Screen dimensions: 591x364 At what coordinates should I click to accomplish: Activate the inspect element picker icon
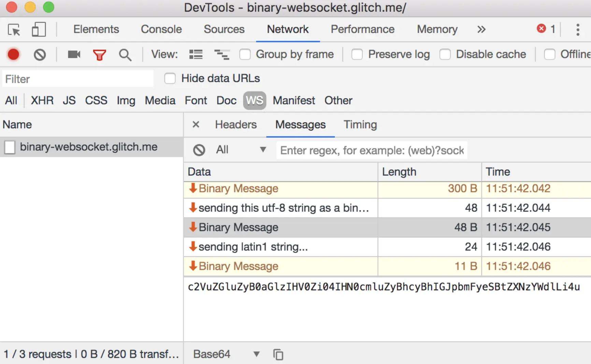coord(14,30)
